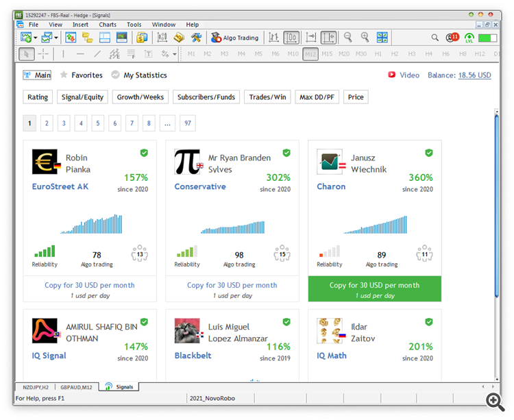Click the zoom out magnifier
The height and width of the screenshot is (420, 514).
coord(348,38)
